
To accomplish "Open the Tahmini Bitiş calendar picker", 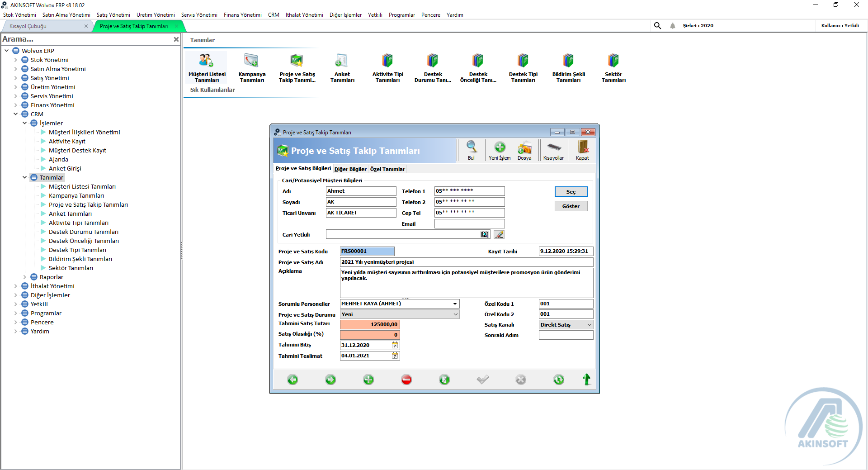I will pyautogui.click(x=395, y=345).
